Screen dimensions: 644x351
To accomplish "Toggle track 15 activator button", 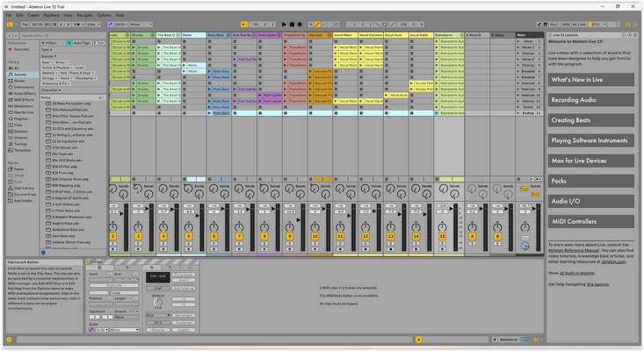I will 442,237.
